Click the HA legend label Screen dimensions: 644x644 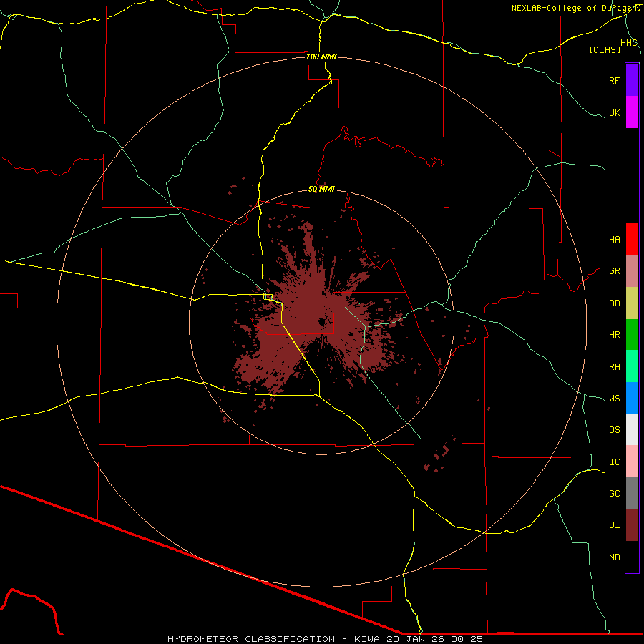click(x=615, y=240)
